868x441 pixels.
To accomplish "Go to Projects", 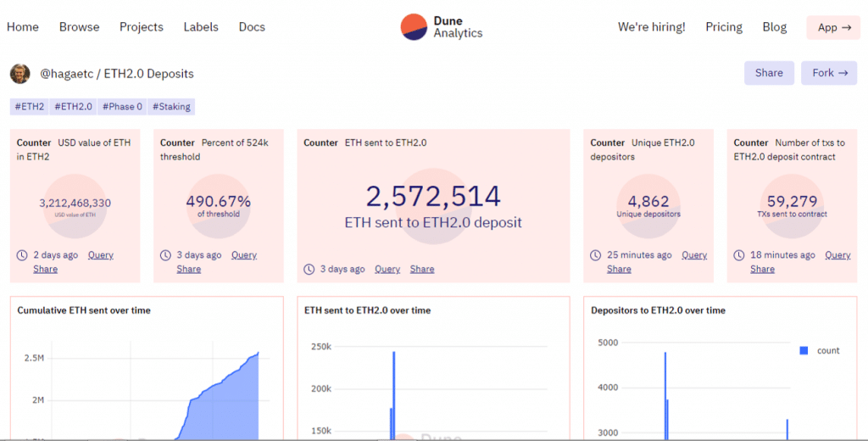I will click(142, 27).
